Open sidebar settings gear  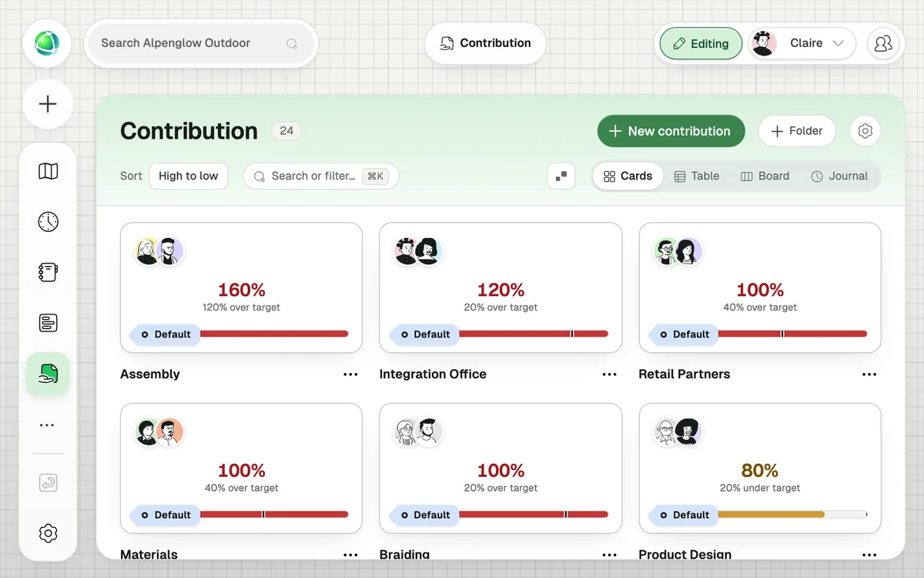48,533
